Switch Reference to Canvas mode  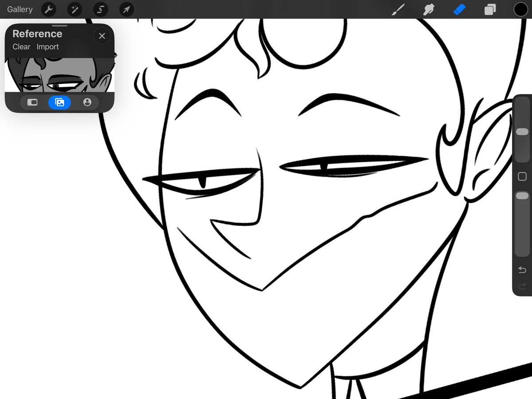click(32, 103)
